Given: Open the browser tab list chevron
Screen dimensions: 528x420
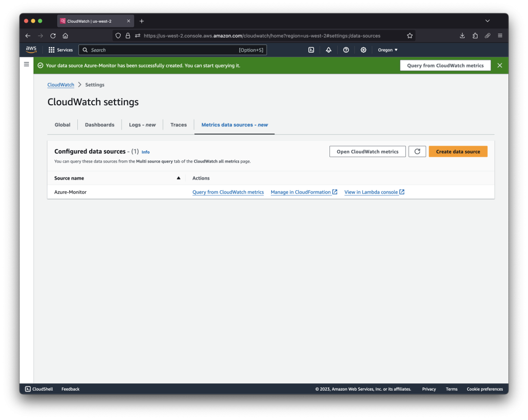Looking at the screenshot, I should pyautogui.click(x=487, y=21).
